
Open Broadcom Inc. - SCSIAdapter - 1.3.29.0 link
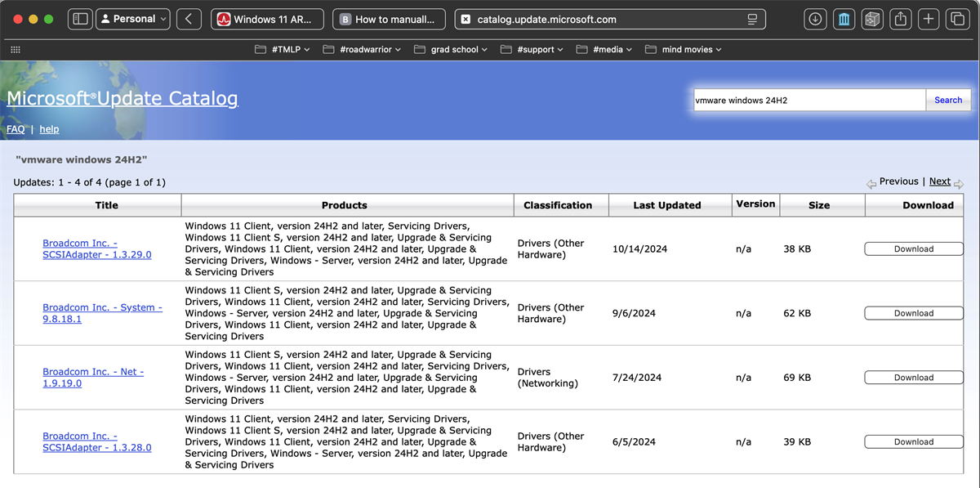(97, 248)
